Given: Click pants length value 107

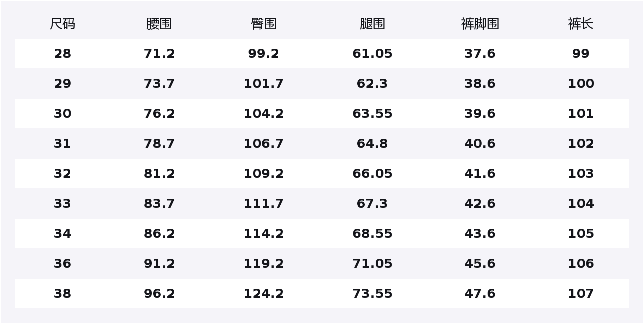Looking at the screenshot, I should [581, 294].
